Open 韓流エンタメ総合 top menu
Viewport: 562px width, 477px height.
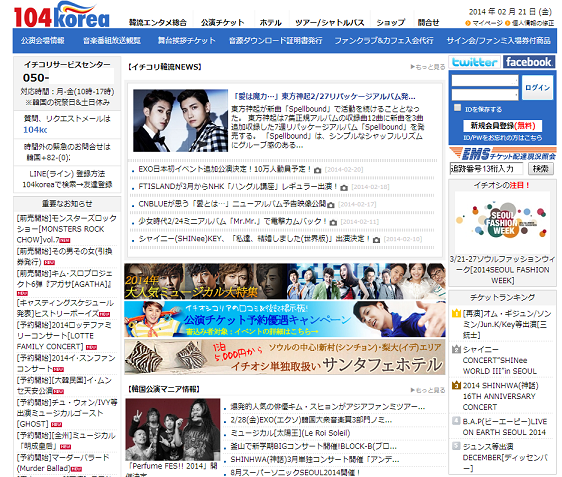(x=158, y=23)
